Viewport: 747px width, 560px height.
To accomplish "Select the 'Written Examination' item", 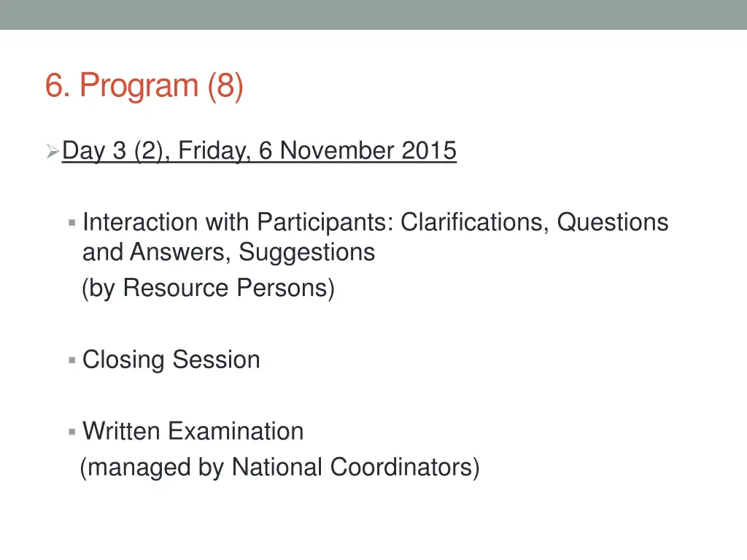I will (193, 431).
